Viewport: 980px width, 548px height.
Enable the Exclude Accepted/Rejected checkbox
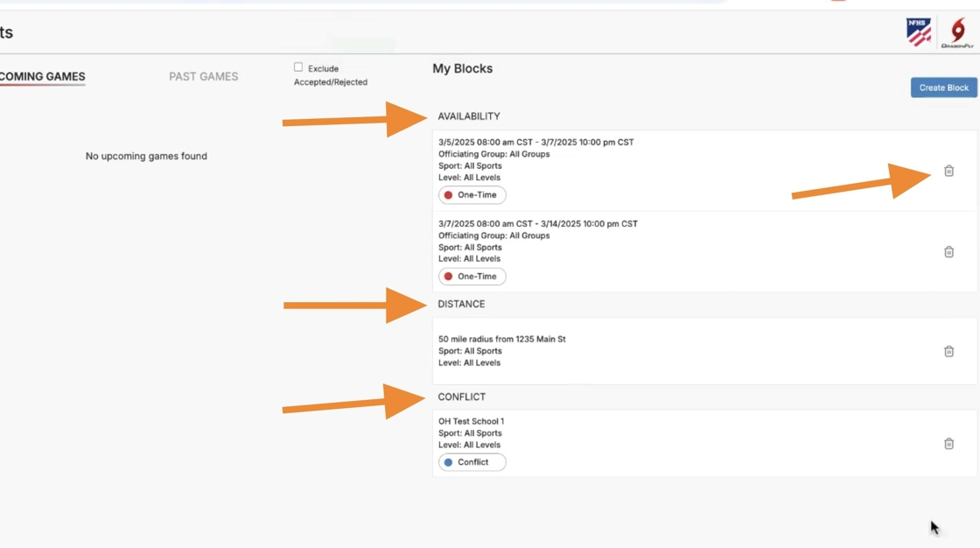298,67
